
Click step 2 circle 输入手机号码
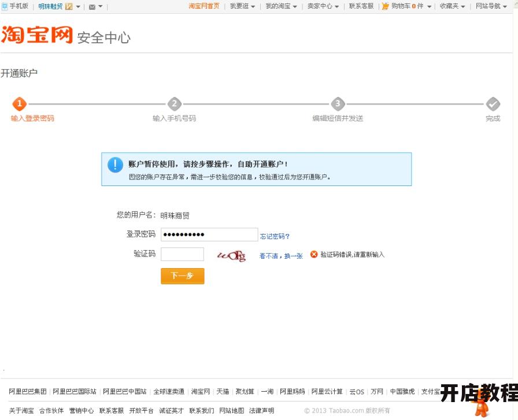(175, 104)
